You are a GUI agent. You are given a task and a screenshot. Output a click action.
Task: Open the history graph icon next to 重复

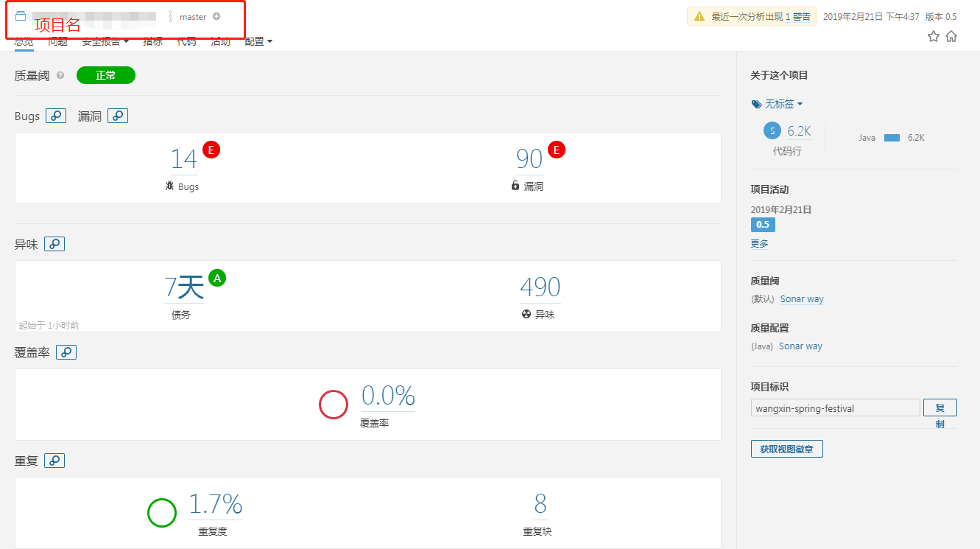54,460
